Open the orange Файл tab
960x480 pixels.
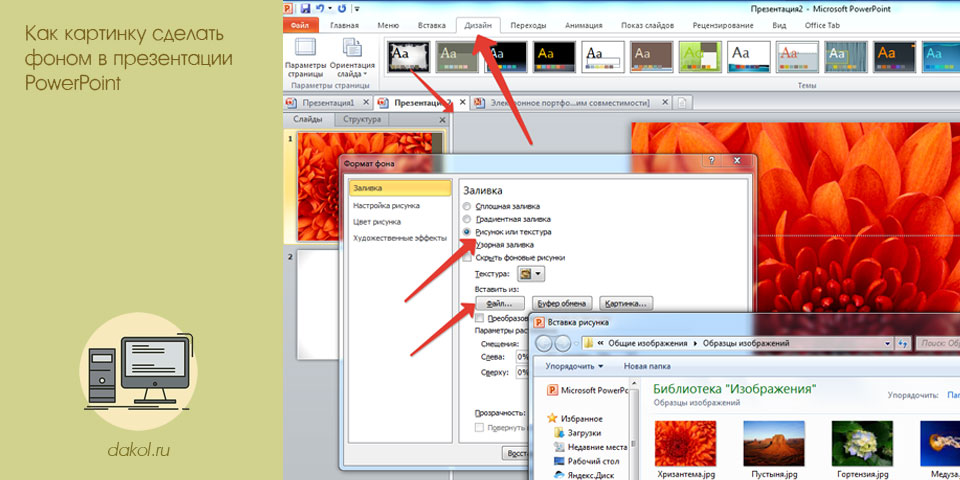click(x=301, y=26)
